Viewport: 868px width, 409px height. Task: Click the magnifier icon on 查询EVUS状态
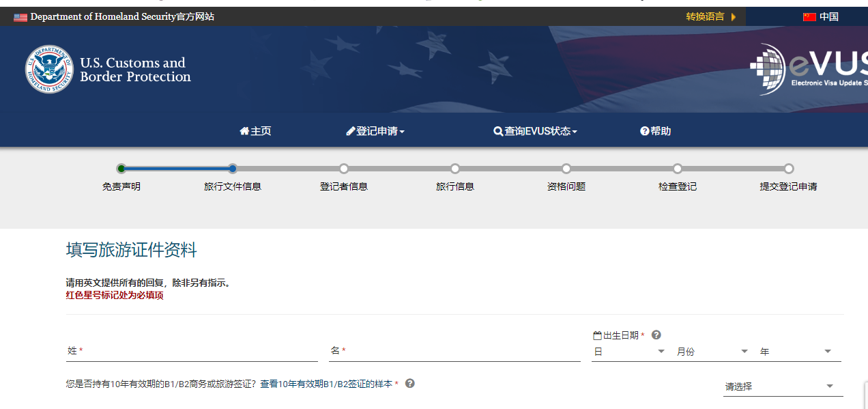(x=497, y=131)
